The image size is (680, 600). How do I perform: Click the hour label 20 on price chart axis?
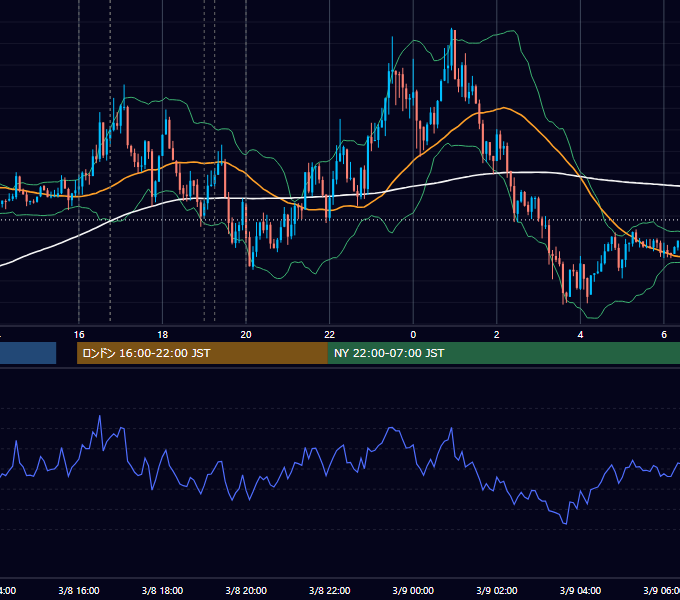pos(246,335)
